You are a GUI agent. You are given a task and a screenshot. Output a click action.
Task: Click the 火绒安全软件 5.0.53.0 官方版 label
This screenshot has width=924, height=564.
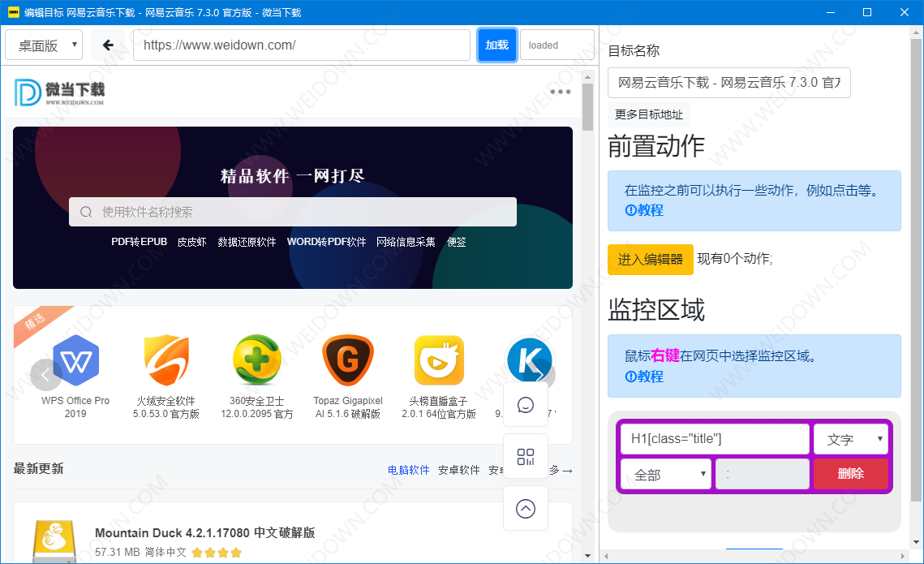pyautogui.click(x=166, y=407)
